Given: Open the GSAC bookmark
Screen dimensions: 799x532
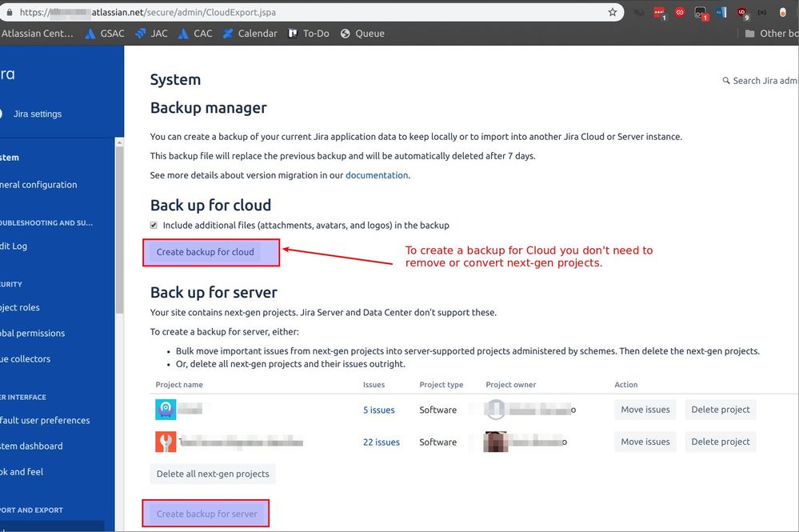Looking at the screenshot, I should [105, 33].
